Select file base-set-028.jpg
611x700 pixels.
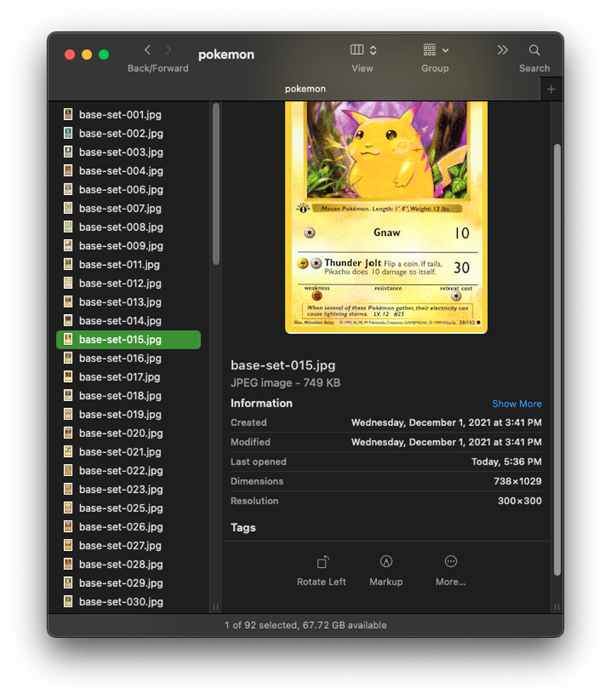[128, 565]
